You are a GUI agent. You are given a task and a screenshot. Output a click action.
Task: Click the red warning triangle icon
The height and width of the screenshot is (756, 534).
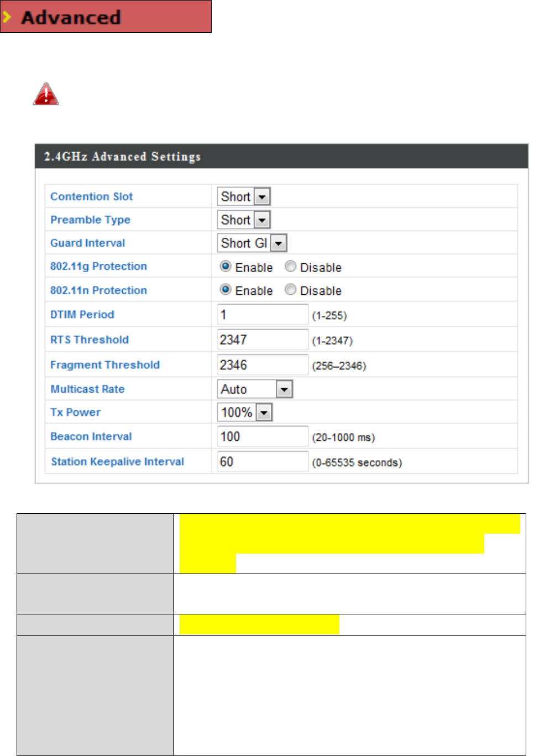point(46,94)
